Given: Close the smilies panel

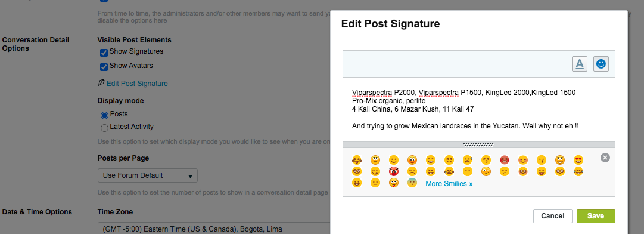Looking at the screenshot, I should (605, 158).
